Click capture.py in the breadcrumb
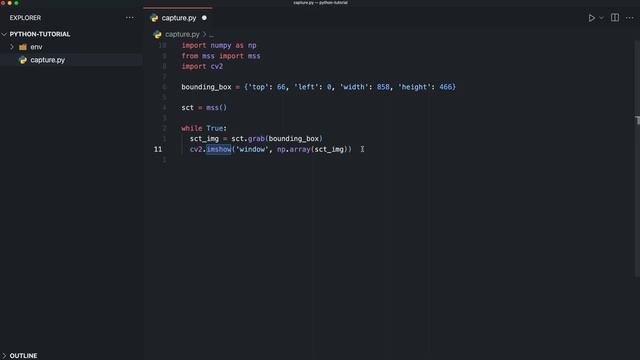 182,34
